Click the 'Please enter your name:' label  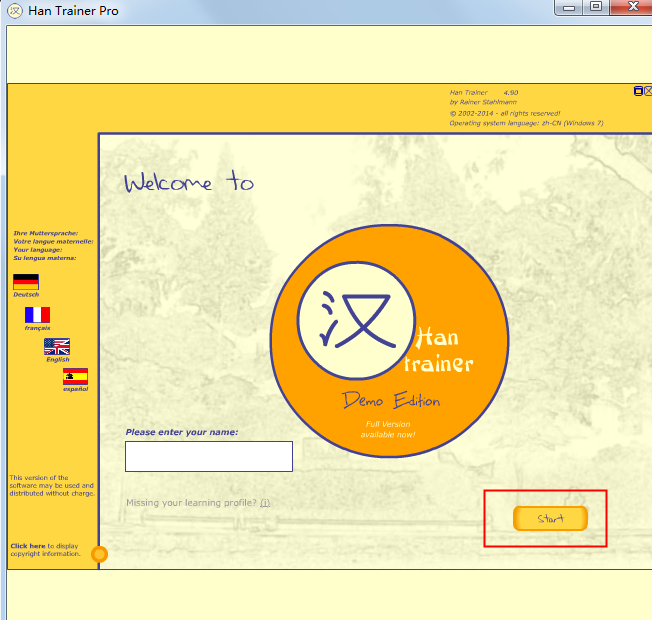click(182, 432)
